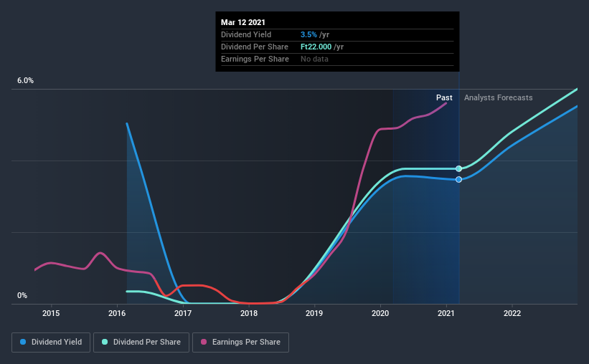Click the 2022 x-axis label

pos(512,313)
